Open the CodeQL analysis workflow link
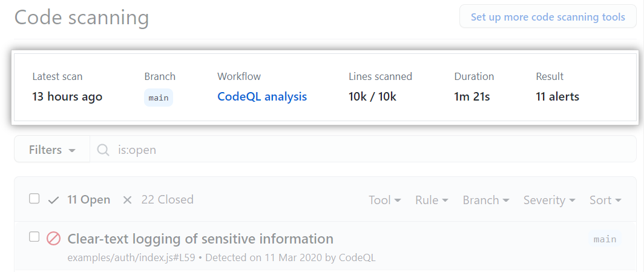Screen dimensions: 644x272 tap(262, 96)
